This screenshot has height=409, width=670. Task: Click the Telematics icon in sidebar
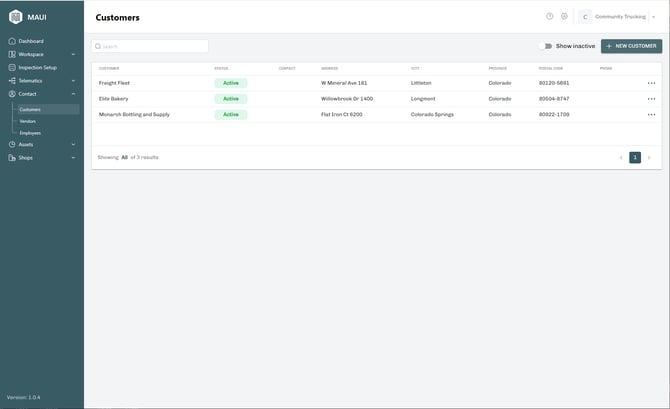pos(12,81)
